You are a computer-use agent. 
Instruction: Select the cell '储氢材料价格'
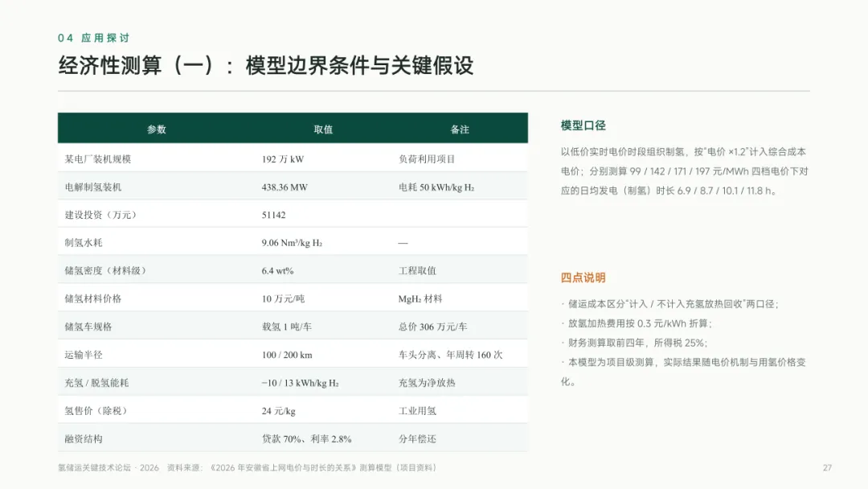point(93,299)
